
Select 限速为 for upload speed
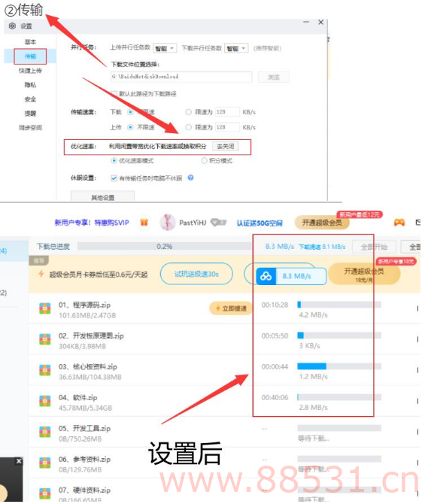click(x=188, y=127)
